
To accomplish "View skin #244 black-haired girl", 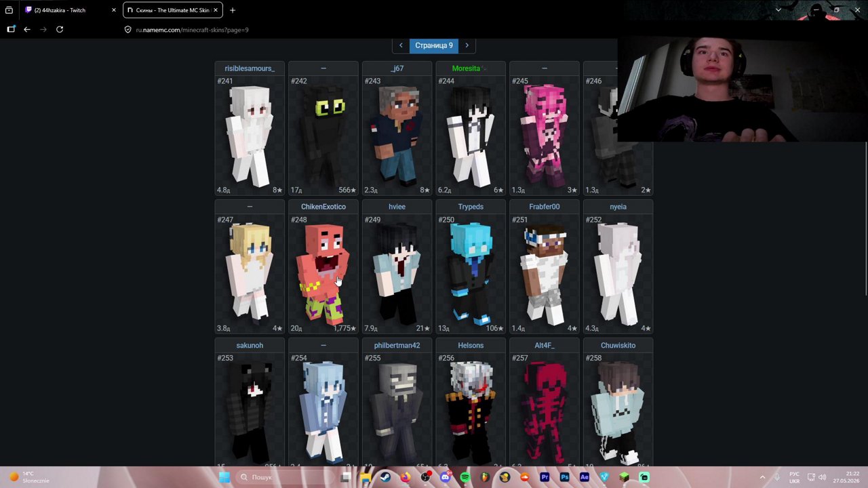I will click(x=471, y=136).
